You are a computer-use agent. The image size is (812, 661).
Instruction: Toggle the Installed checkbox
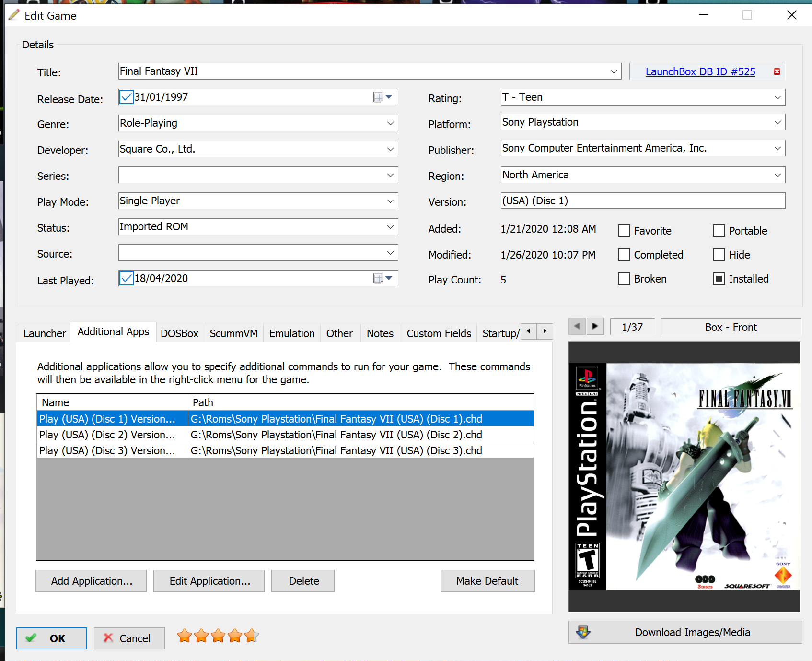tap(719, 279)
